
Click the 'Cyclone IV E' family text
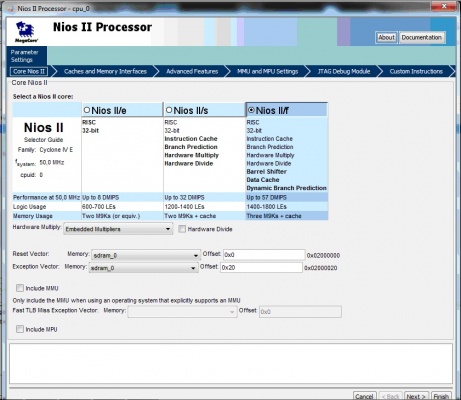56,150
